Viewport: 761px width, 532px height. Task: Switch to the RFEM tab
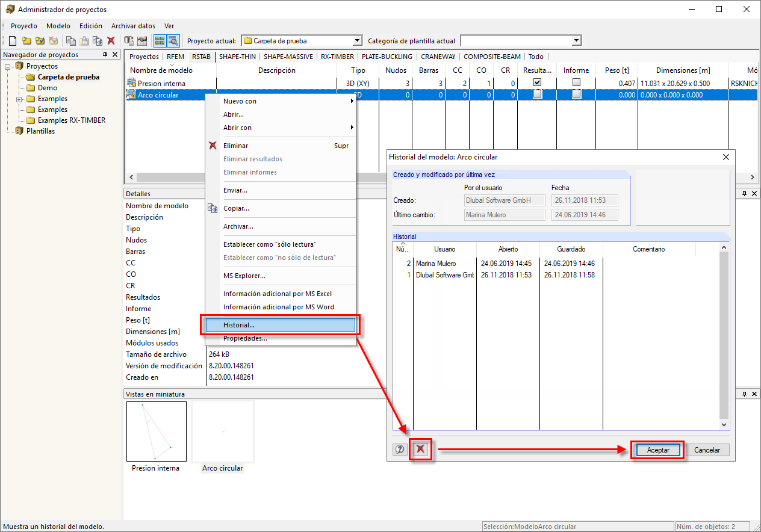coord(175,56)
